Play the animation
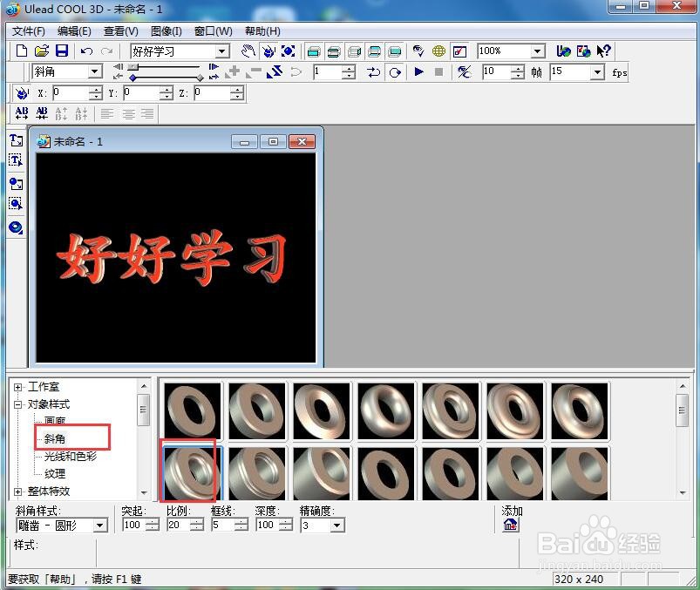This screenshot has width=700, height=590. pos(418,71)
